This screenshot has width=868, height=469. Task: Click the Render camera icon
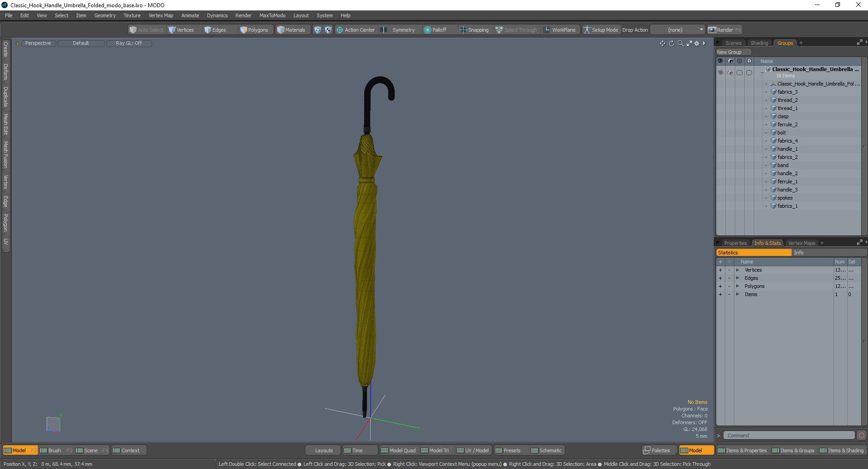point(712,30)
